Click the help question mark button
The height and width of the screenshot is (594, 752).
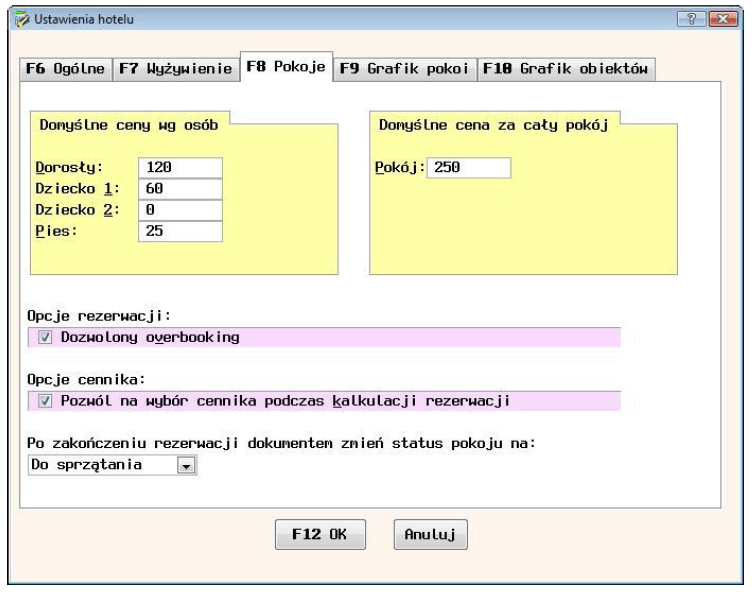click(691, 19)
